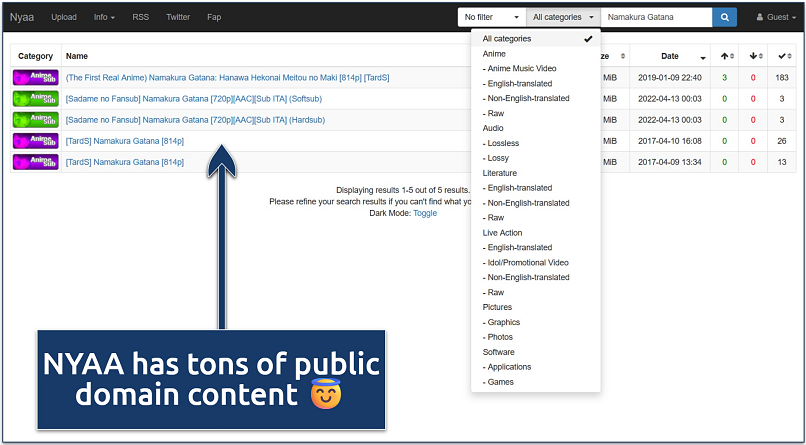
Task: Click green Anime Sub icon for Hardsub row
Action: click(36, 120)
